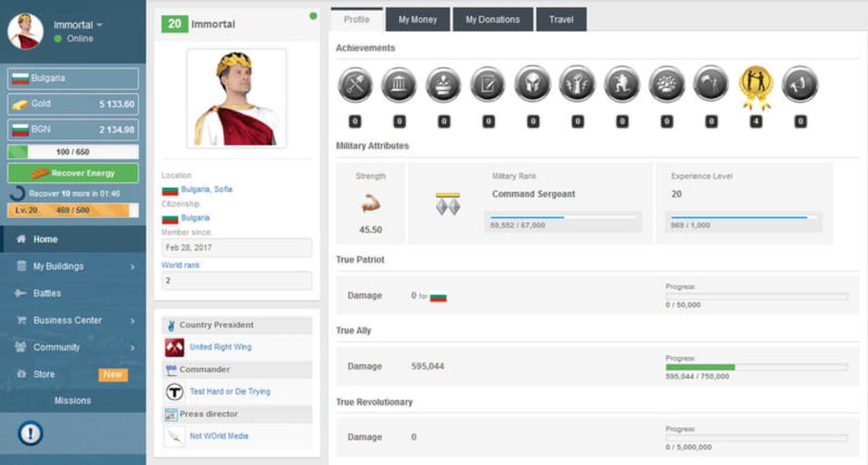The width and height of the screenshot is (868, 465).
Task: Click the Community people icon
Action: click(x=21, y=347)
